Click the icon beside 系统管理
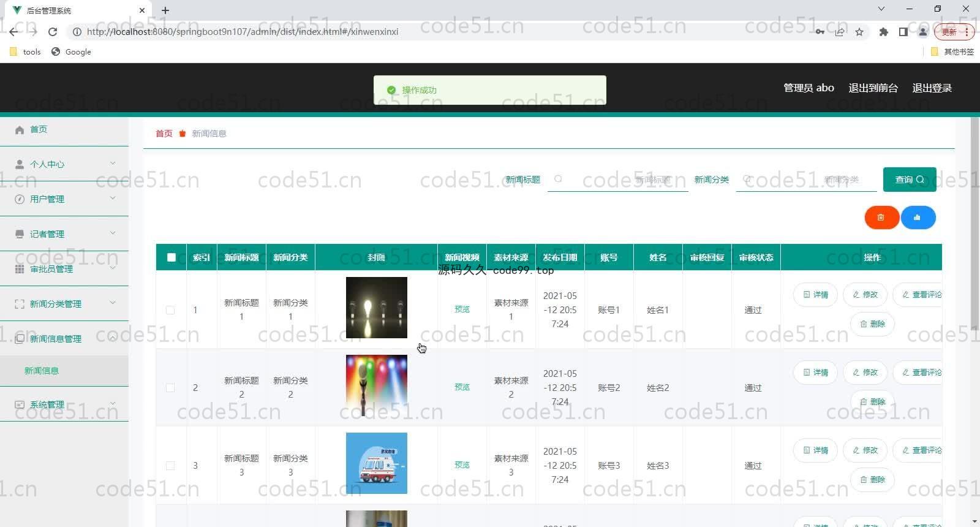Viewport: 980px width, 527px height. click(x=20, y=404)
